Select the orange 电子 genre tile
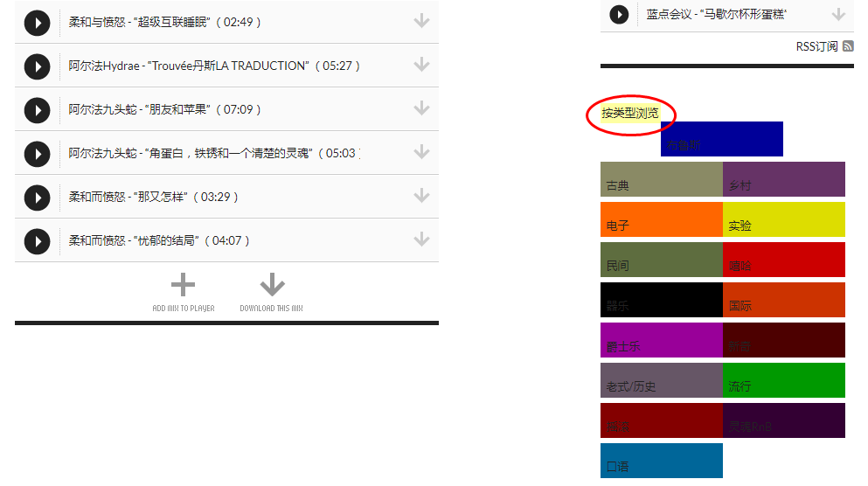The image size is (868, 486). [x=662, y=219]
